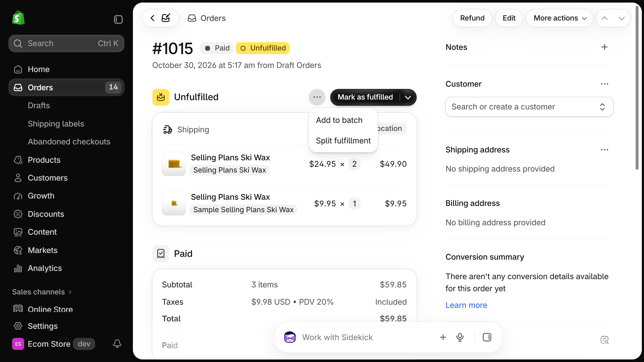This screenshot has height=362, width=644.
Task: Click the Unfulfilled status badge next to #1015
Action: [x=263, y=48]
